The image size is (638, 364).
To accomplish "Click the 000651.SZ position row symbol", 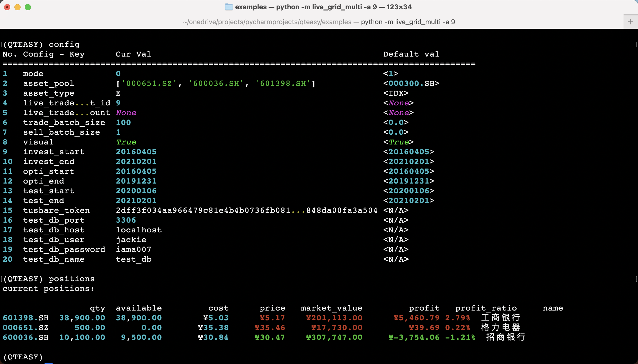I will click(x=26, y=328).
